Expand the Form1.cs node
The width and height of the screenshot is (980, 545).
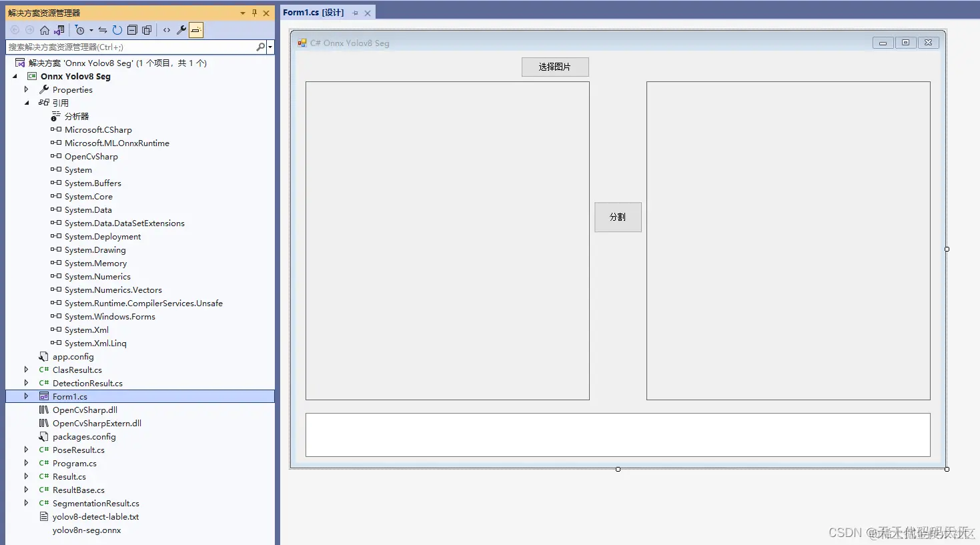[x=27, y=396]
